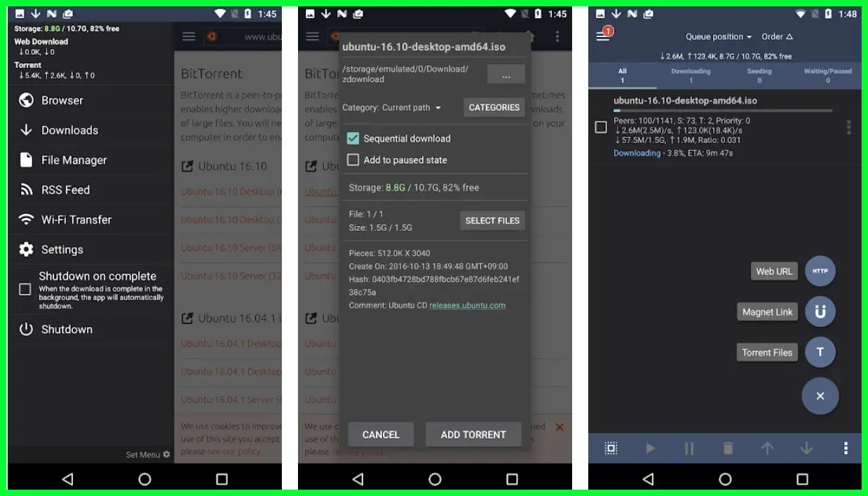Tap the Web URL label
868x496 pixels.
774,272
